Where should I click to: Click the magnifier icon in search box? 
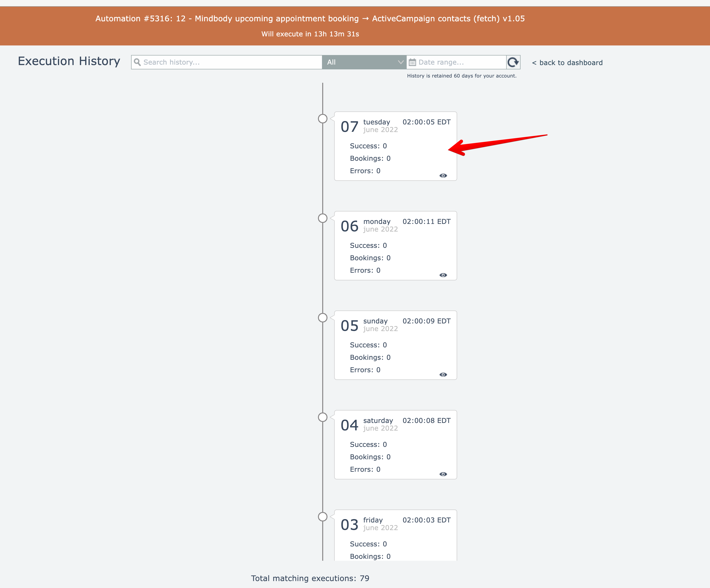tap(137, 62)
